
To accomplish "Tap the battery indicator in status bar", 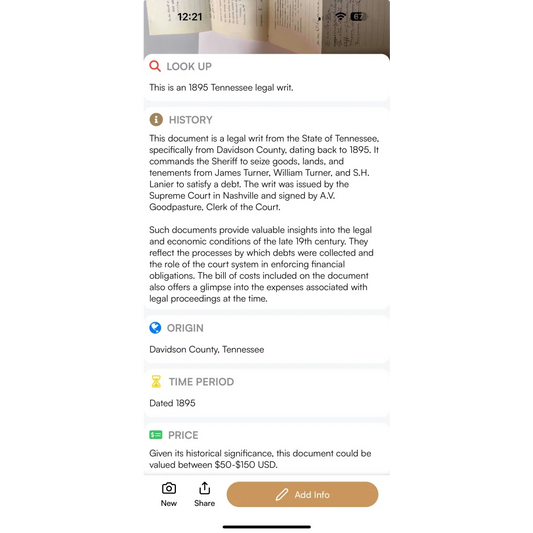I will click(x=358, y=16).
